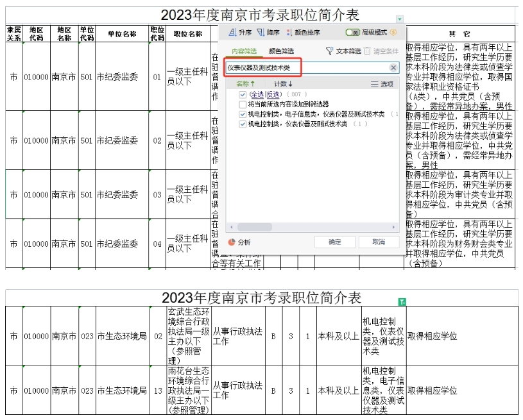Switch to the 颜色筛选 tab

click(281, 51)
